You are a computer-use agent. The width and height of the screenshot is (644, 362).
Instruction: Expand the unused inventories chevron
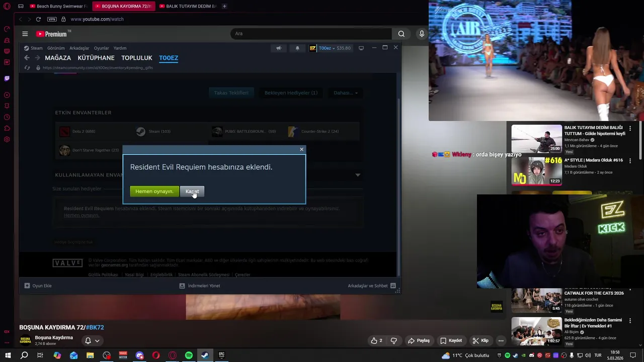(x=358, y=175)
